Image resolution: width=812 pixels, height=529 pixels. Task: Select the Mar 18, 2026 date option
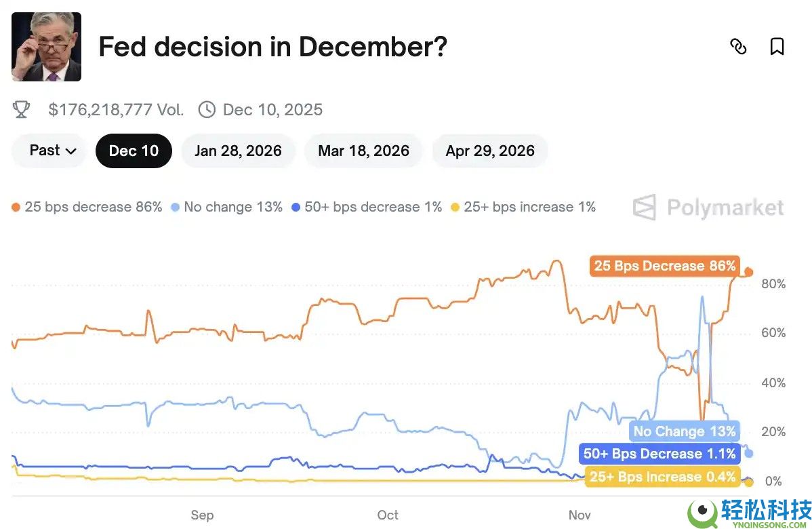coord(363,151)
